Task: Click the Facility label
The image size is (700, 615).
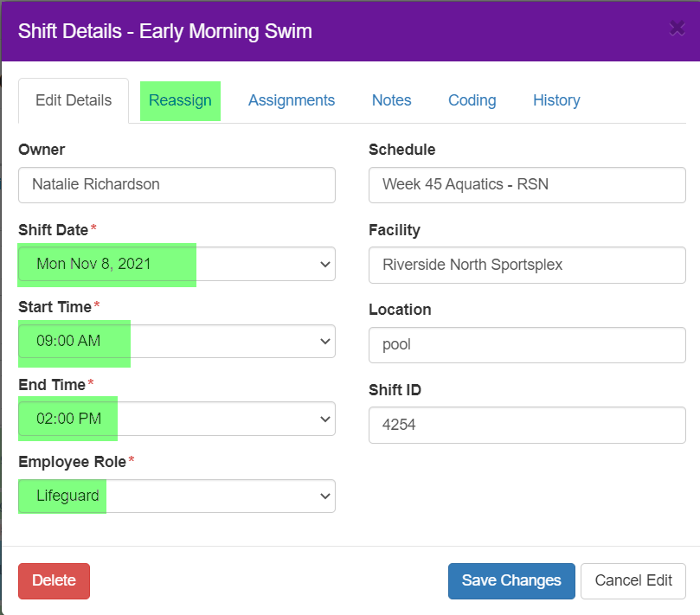Action: (395, 230)
